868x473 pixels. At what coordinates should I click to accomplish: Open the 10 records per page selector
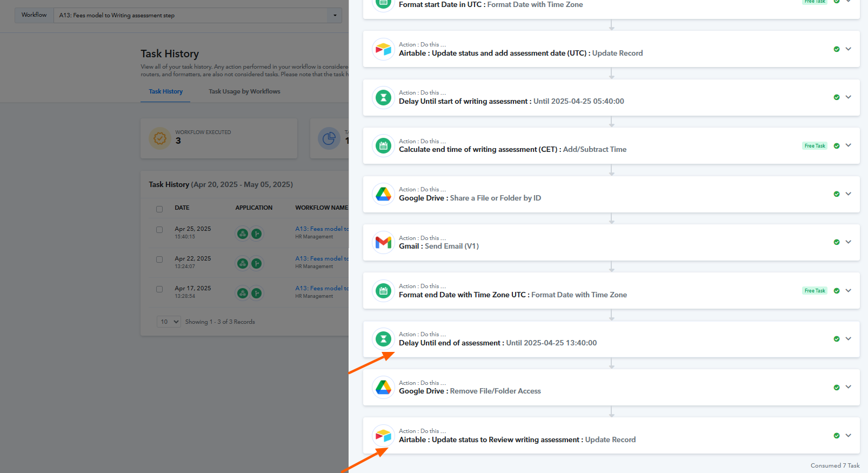click(x=169, y=322)
